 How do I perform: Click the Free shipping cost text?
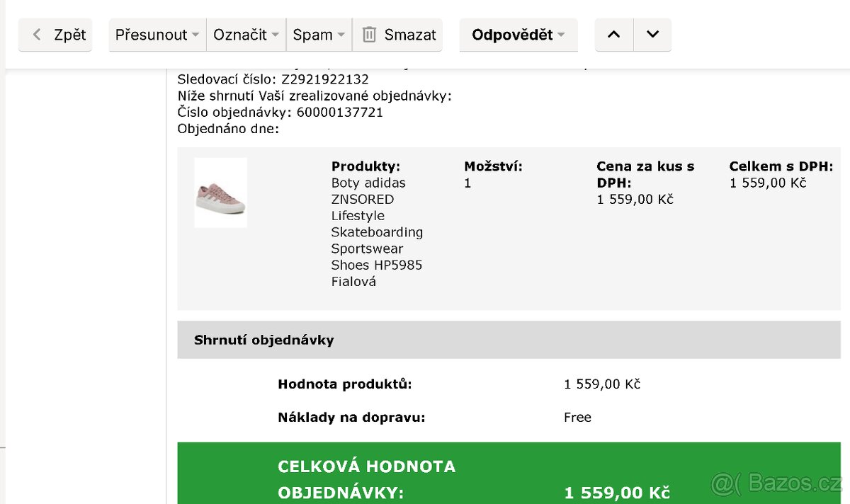[x=577, y=417]
